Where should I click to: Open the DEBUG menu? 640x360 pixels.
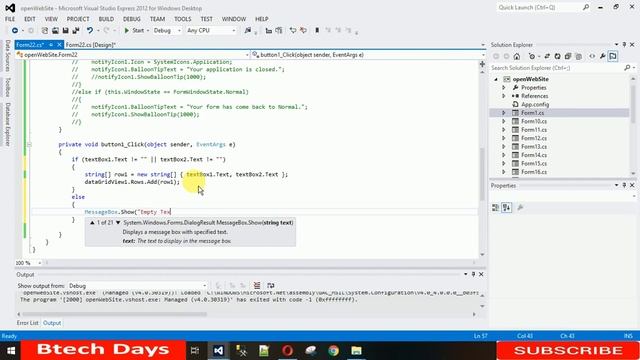click(131, 19)
